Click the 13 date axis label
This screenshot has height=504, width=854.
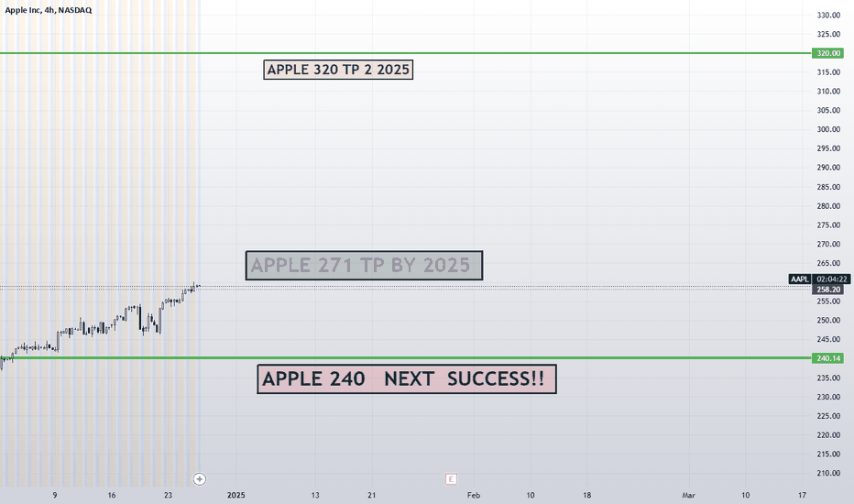(315, 495)
